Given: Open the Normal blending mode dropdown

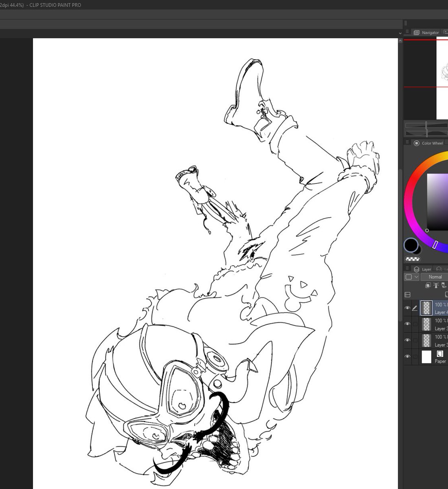Looking at the screenshot, I should tap(435, 277).
